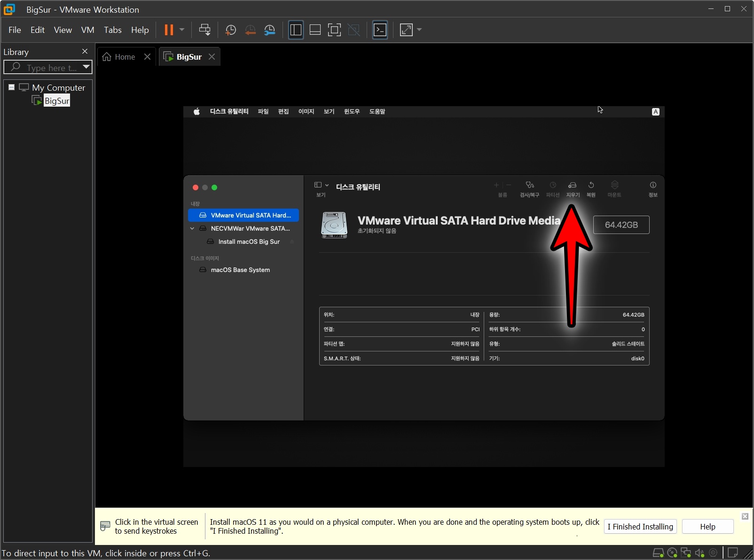754x560 pixels.
Task: Pause the VM with the orange pause icon
Action: pyautogui.click(x=168, y=30)
